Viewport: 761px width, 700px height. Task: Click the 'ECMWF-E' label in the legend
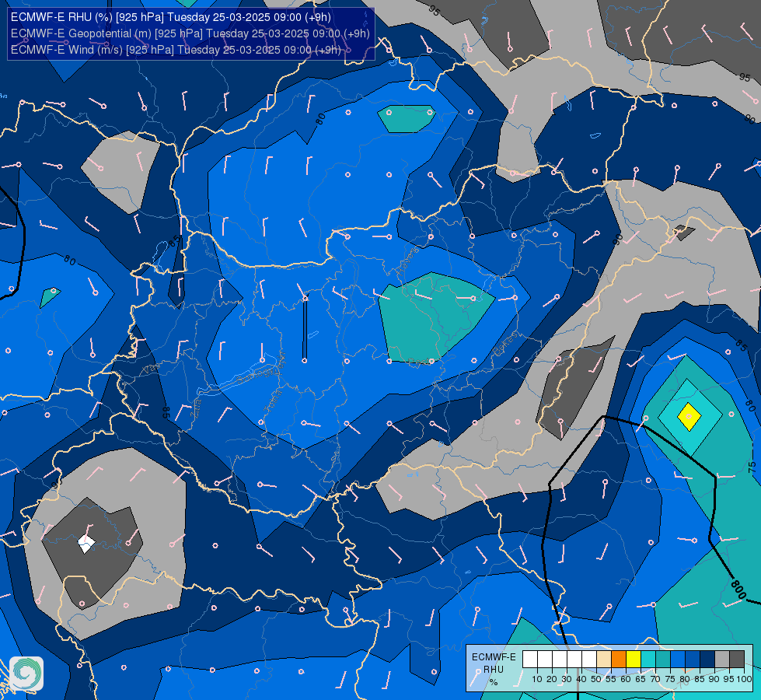click(x=494, y=657)
